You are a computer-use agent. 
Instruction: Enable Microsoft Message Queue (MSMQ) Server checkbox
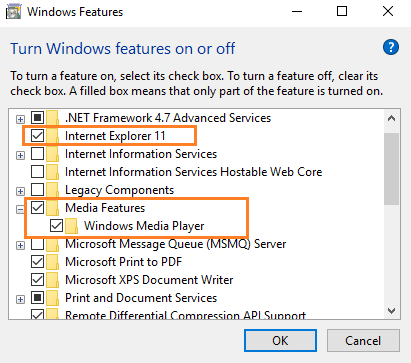tap(37, 244)
